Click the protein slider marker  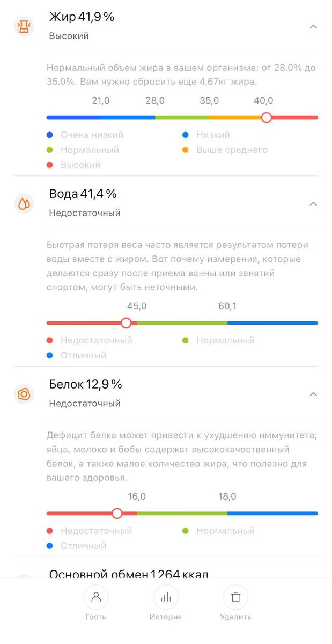click(117, 513)
